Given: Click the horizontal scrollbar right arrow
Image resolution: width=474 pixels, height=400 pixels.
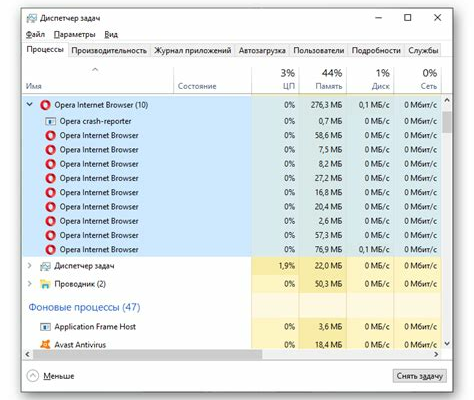Looking at the screenshot, I should pyautogui.click(x=436, y=355).
